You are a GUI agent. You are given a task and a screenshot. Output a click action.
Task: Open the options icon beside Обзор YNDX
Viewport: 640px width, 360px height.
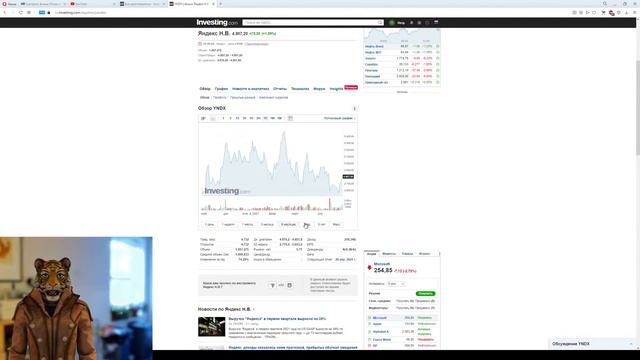point(354,109)
